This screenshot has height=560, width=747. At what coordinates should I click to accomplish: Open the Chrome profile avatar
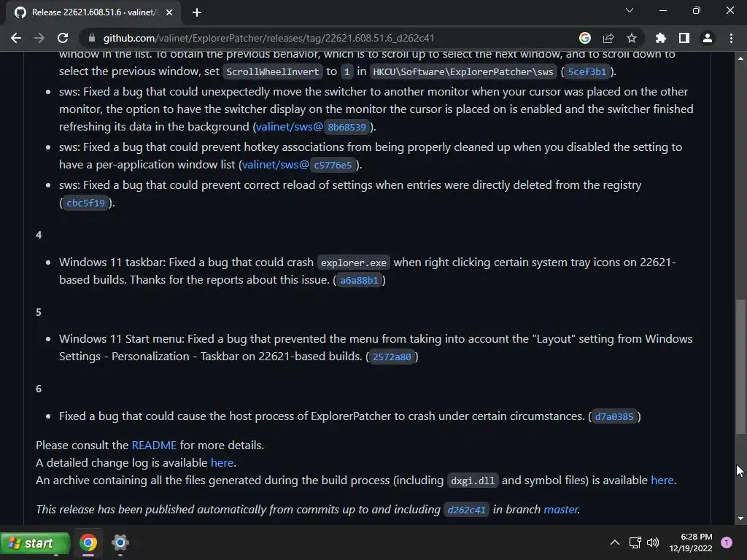tap(708, 38)
